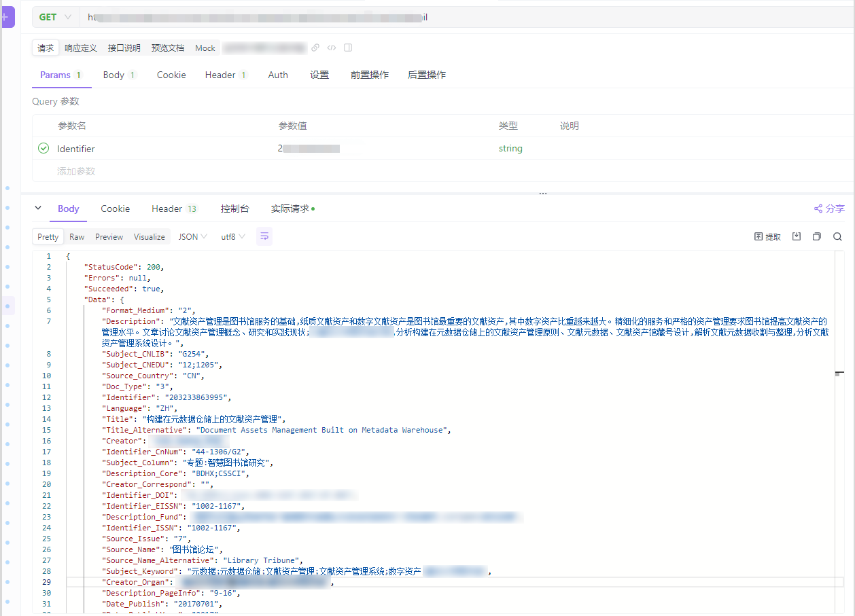Switch response view to Visualize
Screen dimensions: 855x616
pos(150,237)
